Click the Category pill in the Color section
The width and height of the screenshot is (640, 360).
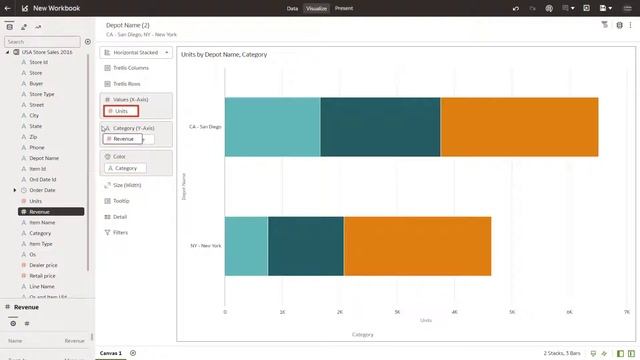pyautogui.click(x=125, y=168)
